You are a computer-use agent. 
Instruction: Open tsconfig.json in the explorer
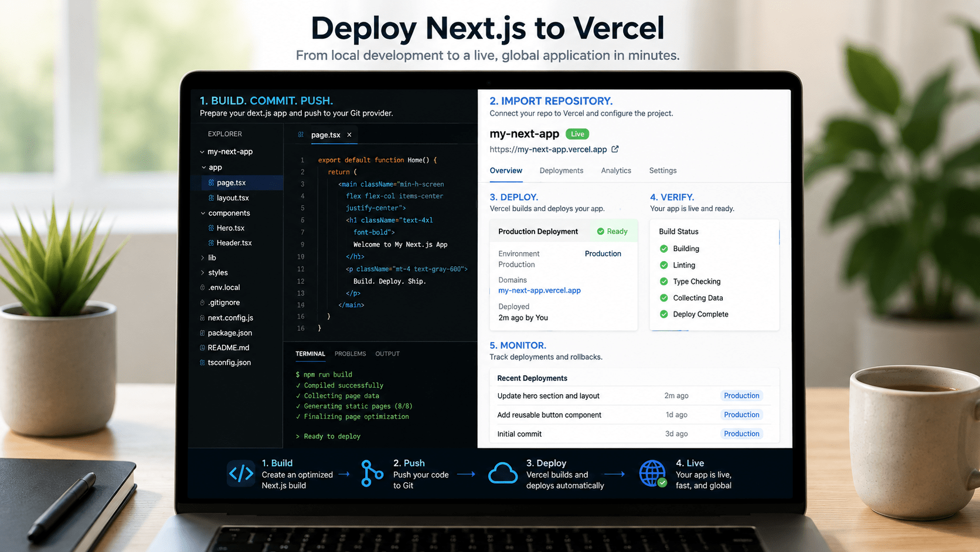(x=229, y=363)
